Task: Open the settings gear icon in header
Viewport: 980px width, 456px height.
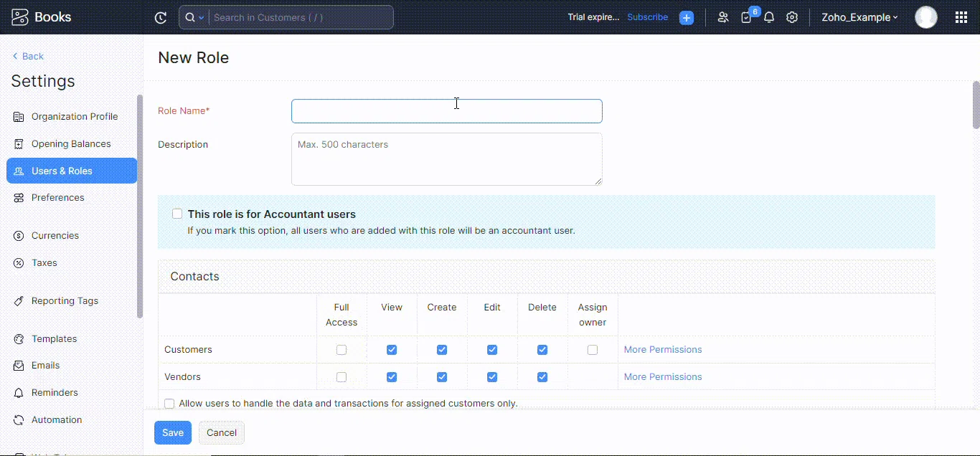Action: click(x=792, y=18)
